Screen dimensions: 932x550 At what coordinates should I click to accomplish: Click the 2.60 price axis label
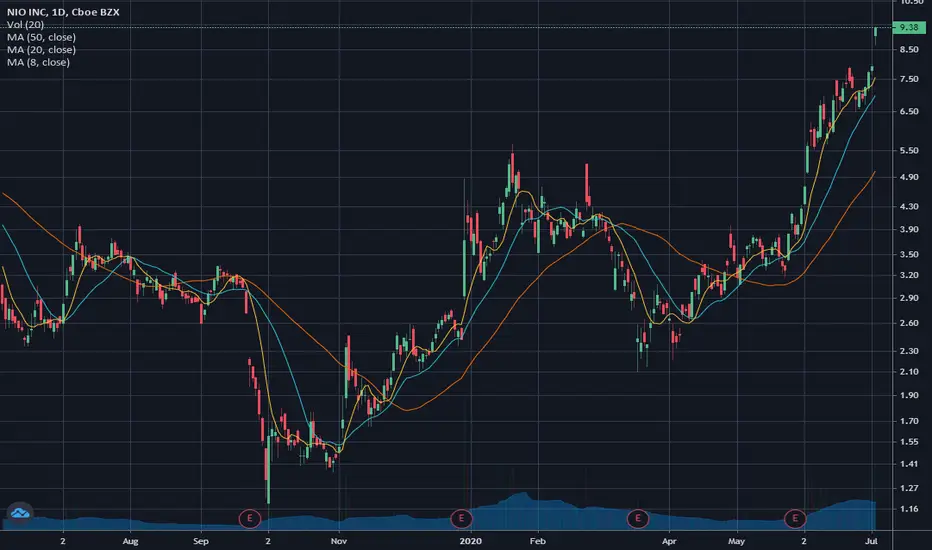pyautogui.click(x=909, y=323)
